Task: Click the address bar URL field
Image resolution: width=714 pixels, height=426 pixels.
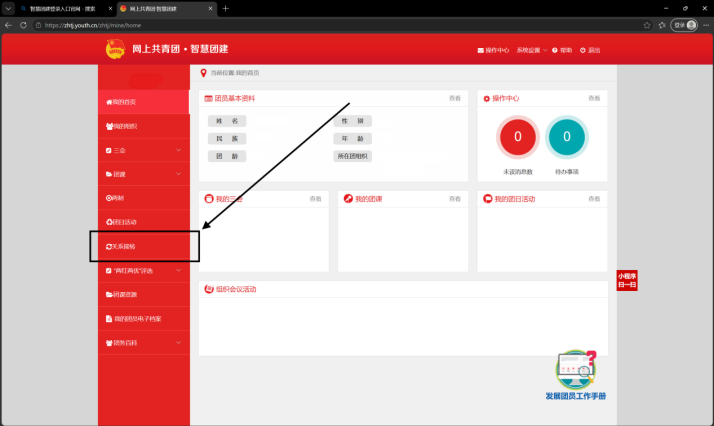Action: pyautogui.click(x=337, y=25)
